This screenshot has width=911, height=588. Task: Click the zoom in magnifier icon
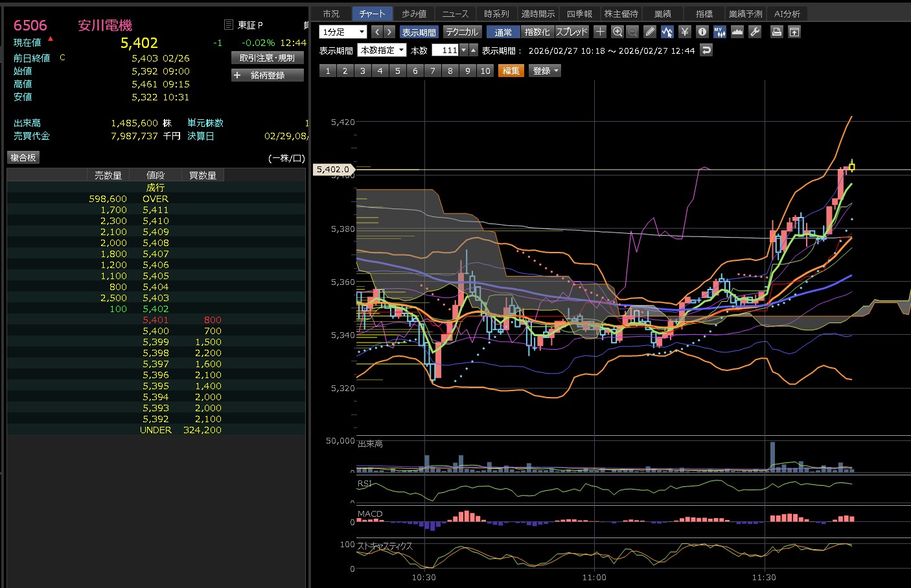(x=617, y=32)
